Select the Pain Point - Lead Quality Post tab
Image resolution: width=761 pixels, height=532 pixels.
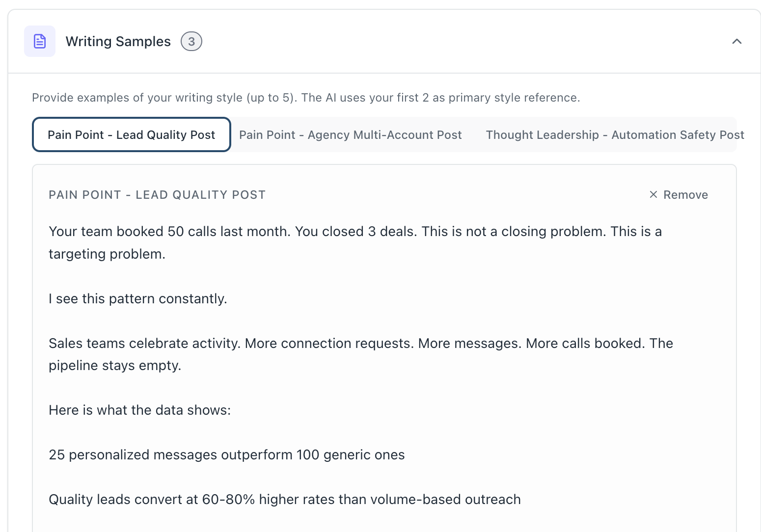132,135
